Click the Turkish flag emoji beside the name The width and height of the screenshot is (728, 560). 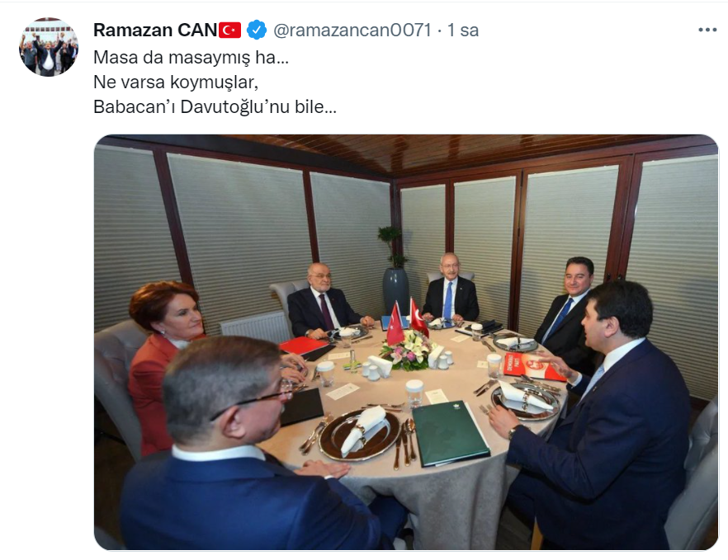click(x=229, y=31)
